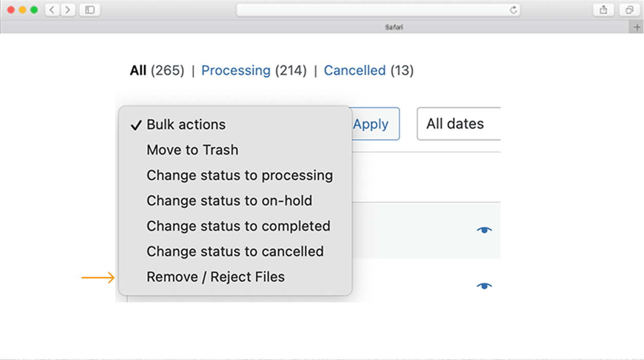Select the checked Bulk actions entry
Screen dimensions: 644x360
[186, 124]
